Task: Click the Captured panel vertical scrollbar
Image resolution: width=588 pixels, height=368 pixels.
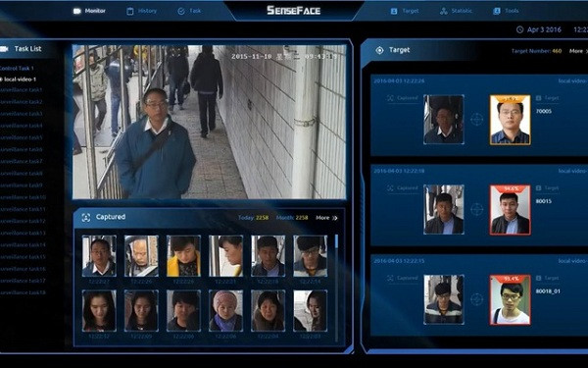Action: pos(336,286)
